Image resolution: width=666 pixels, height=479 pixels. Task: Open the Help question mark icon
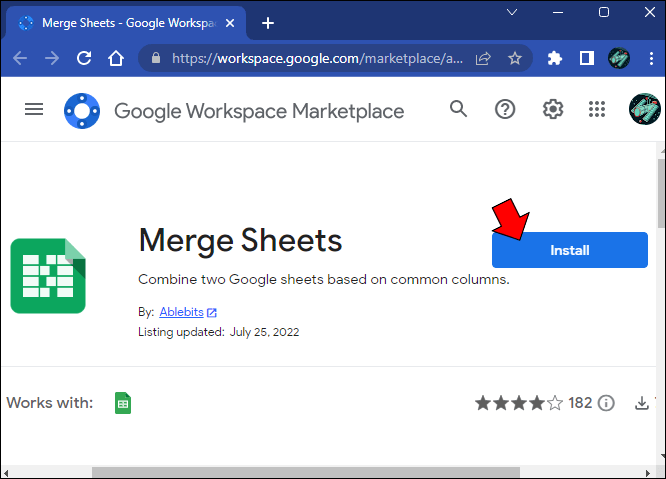505,109
